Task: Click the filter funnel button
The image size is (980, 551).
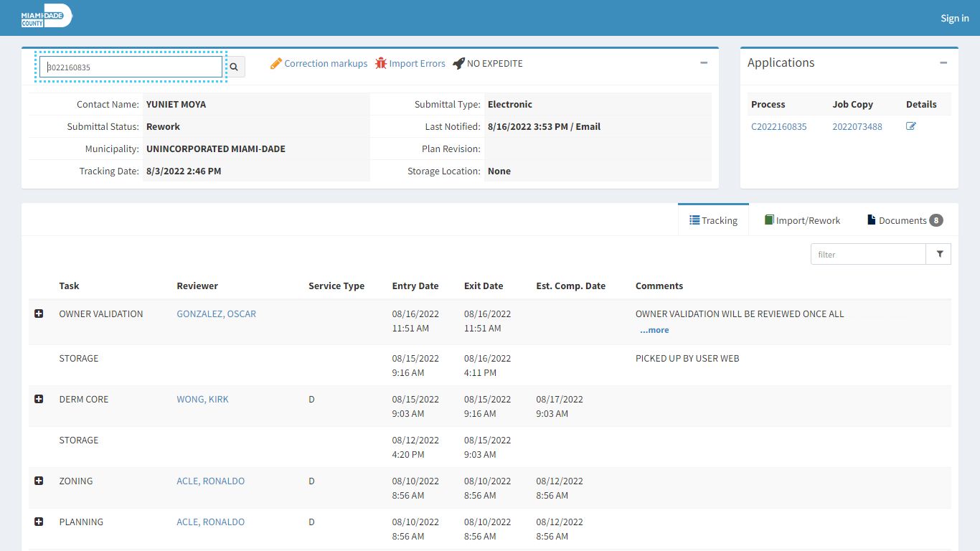Action: point(939,254)
